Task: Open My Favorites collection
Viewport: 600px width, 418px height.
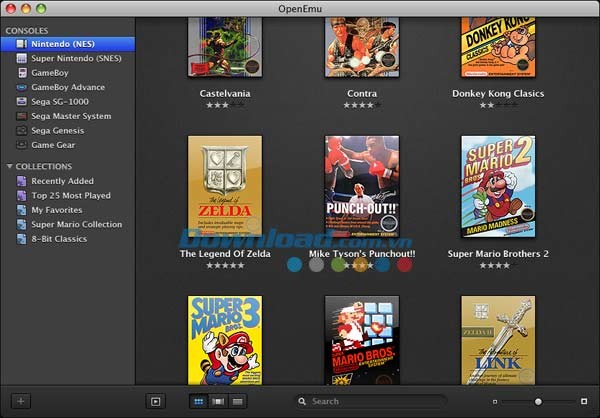Action: [x=68, y=210]
